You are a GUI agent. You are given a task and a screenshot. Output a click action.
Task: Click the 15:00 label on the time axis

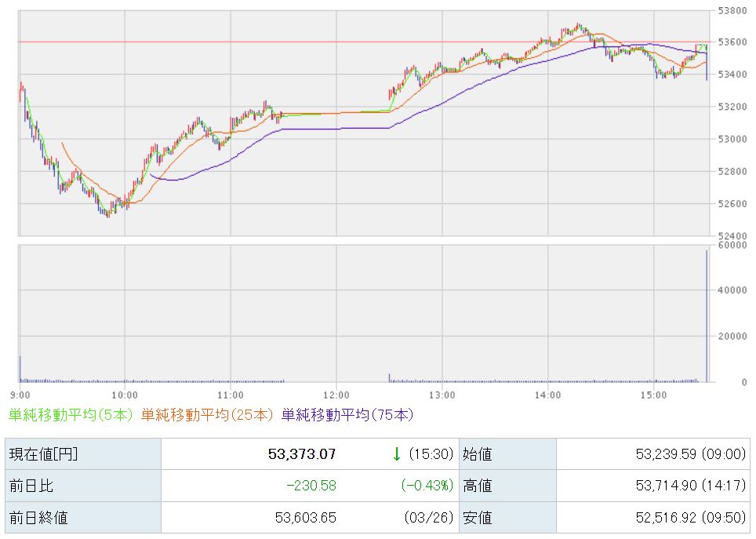[653, 394]
